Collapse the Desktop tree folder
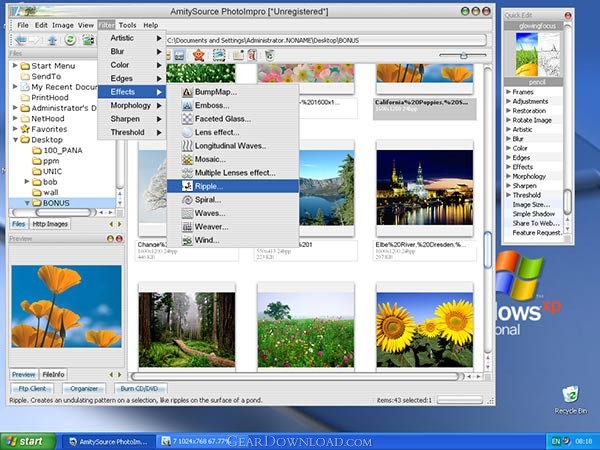 [x=15, y=140]
